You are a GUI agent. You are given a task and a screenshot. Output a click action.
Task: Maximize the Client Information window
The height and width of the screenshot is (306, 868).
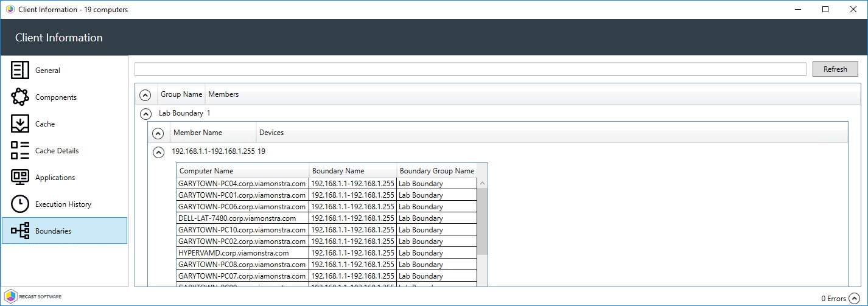825,9
